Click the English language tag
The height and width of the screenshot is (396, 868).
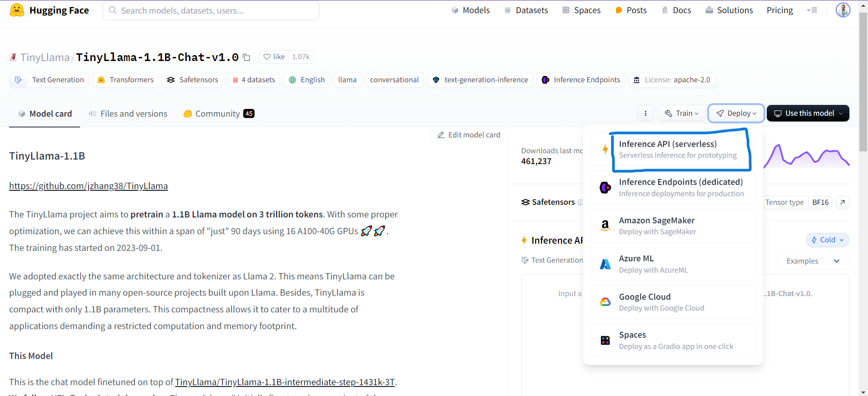coord(307,80)
